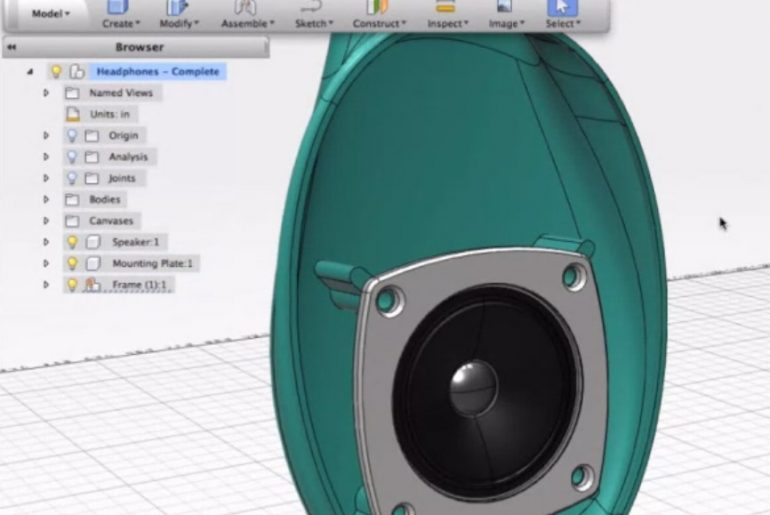The height and width of the screenshot is (515, 770).
Task: Select the Frame (1):1 component
Action: click(x=140, y=285)
